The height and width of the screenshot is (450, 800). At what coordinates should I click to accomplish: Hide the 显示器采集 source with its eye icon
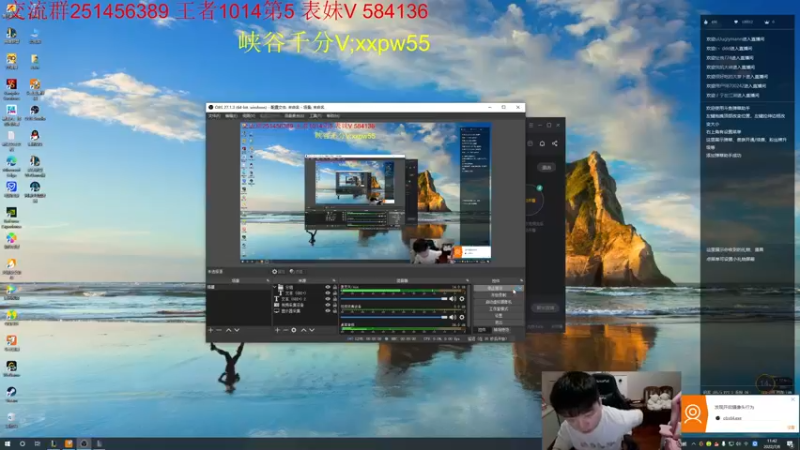[328, 311]
